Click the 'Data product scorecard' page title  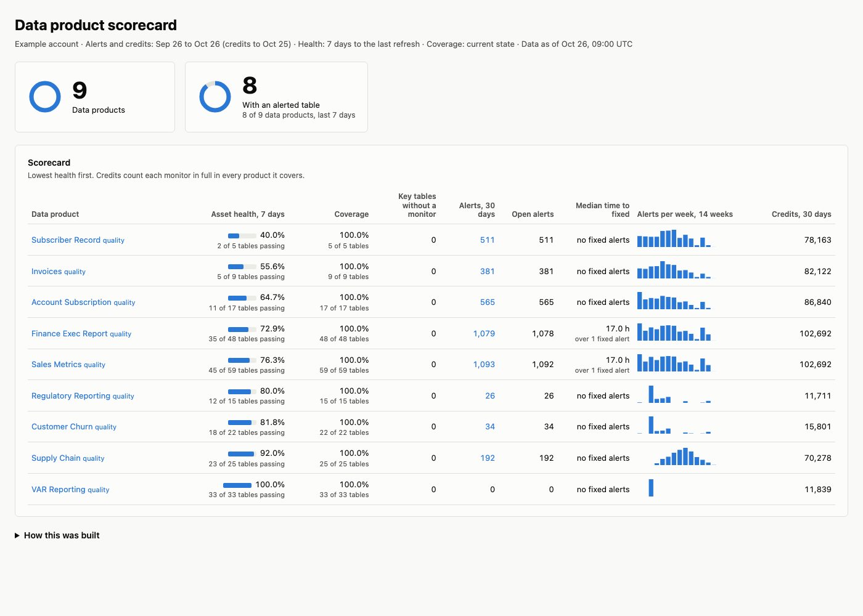[96, 25]
